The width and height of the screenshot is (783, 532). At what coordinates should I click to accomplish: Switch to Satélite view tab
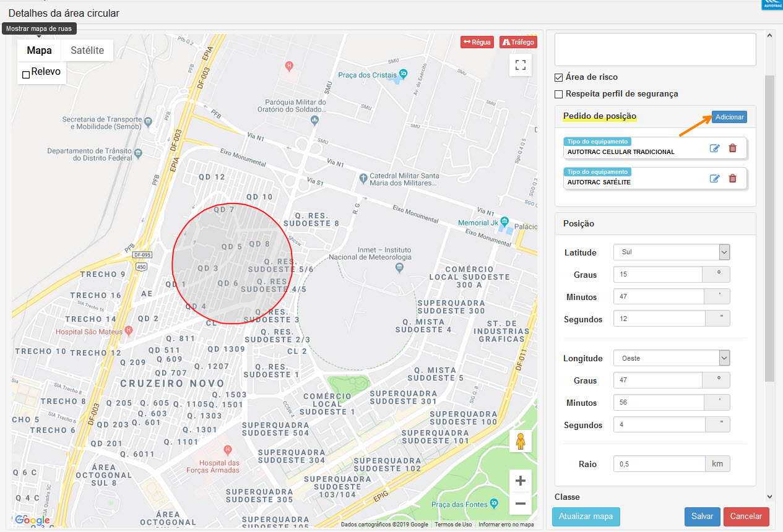click(x=87, y=51)
